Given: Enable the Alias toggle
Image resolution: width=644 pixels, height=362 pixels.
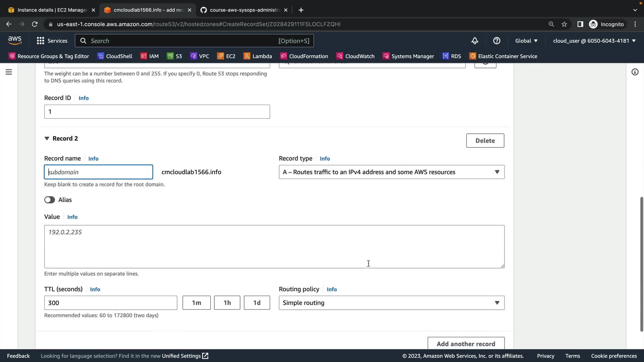Looking at the screenshot, I should click(50, 200).
